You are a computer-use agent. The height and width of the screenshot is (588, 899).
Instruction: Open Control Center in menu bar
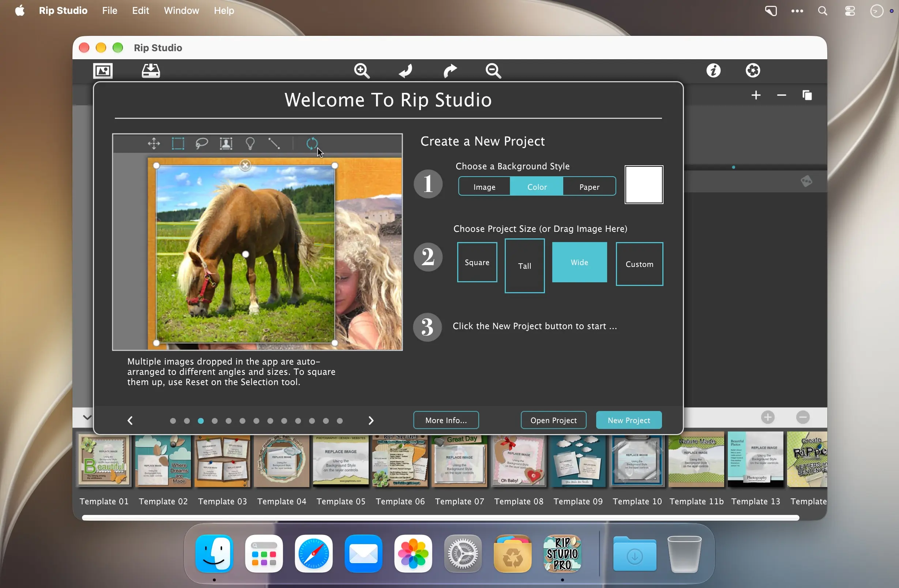pyautogui.click(x=850, y=11)
